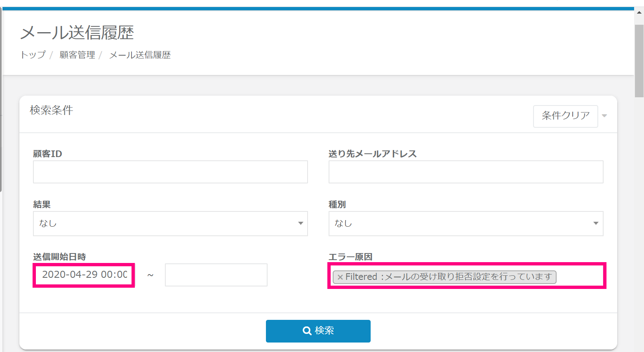Select the Filtered tag in エラー原因
The image size is (644, 352).
448,277
